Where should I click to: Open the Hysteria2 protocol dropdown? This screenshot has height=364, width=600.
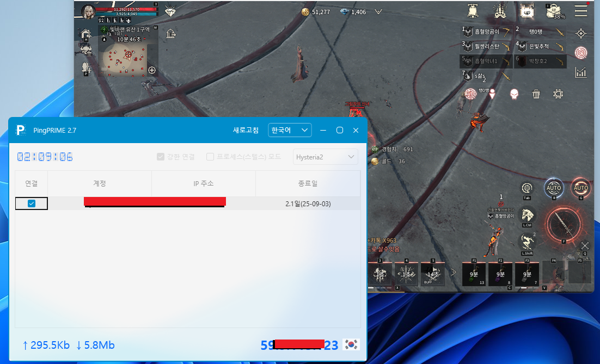click(325, 157)
